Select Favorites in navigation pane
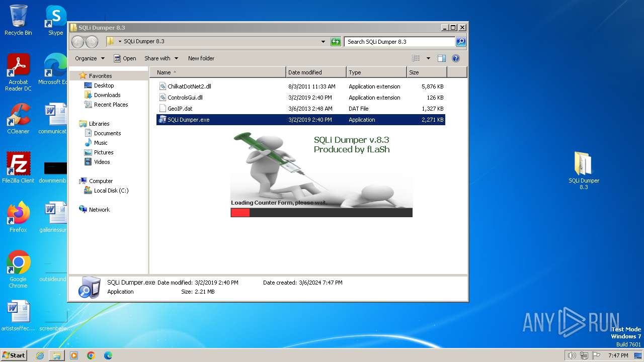644x362 pixels. (100, 76)
